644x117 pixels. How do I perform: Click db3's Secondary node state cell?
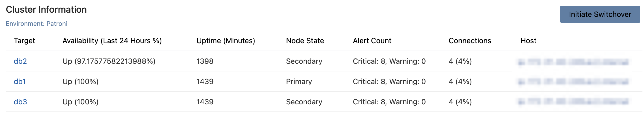(x=304, y=102)
